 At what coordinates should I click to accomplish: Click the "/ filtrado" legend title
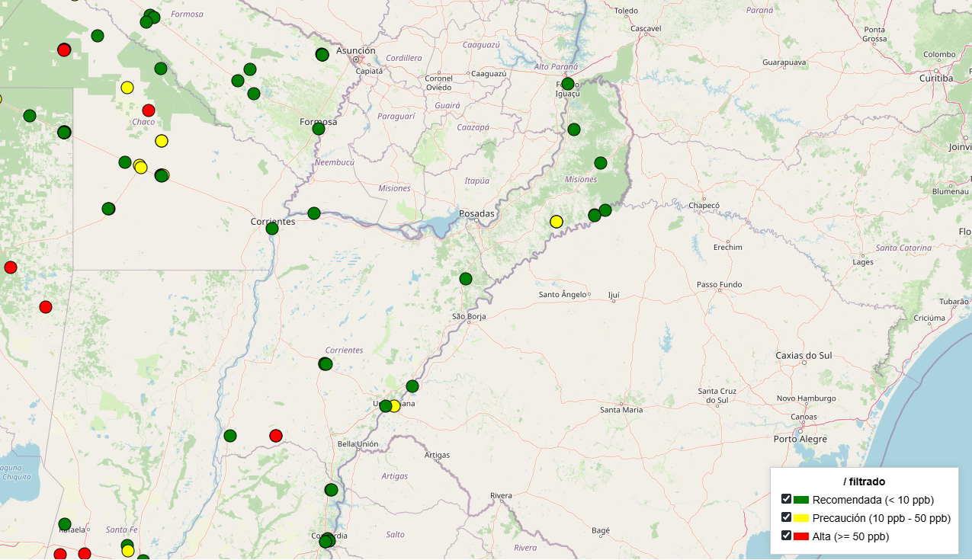coord(864,482)
